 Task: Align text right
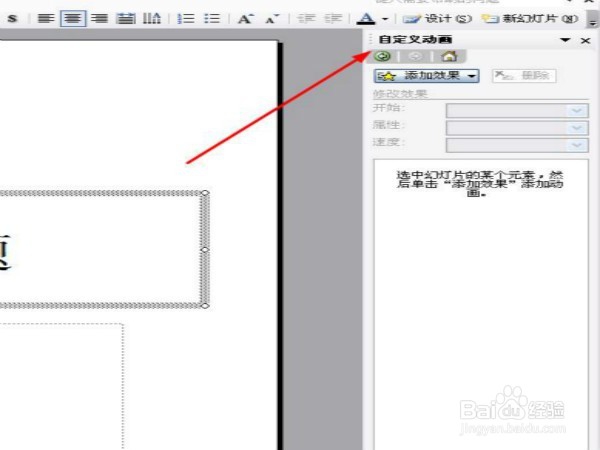99,18
